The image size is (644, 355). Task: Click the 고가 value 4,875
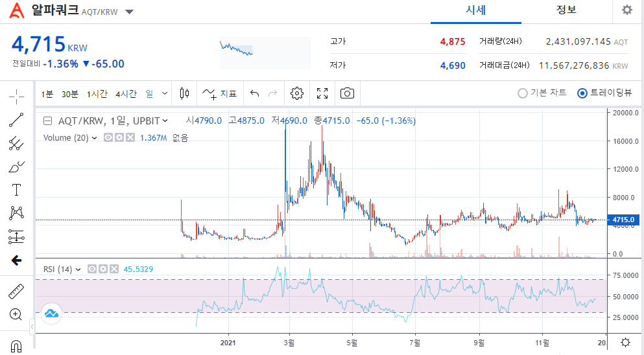coord(453,42)
